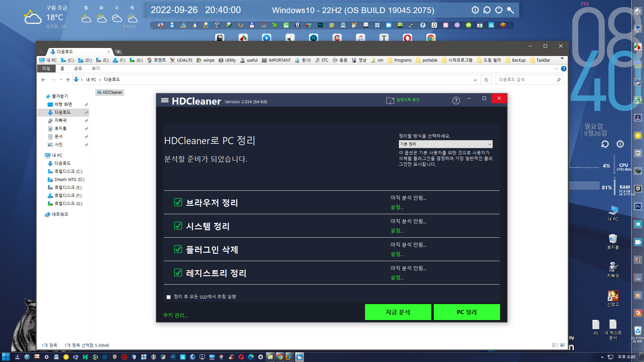Click the cookie management link
The image size is (644, 362).
(x=175, y=315)
